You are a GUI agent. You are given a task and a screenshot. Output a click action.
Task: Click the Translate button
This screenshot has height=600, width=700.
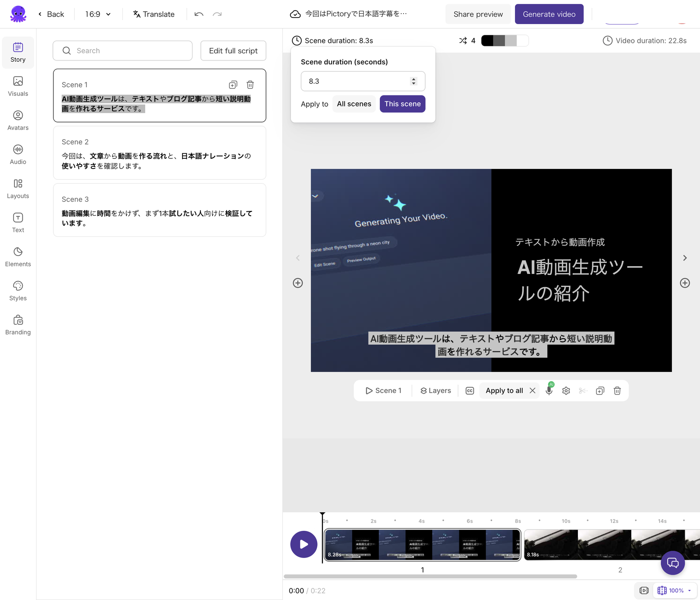click(x=154, y=14)
